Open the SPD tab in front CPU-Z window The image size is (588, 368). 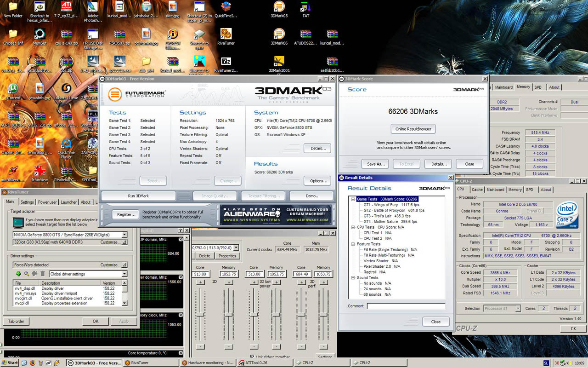pos(530,190)
